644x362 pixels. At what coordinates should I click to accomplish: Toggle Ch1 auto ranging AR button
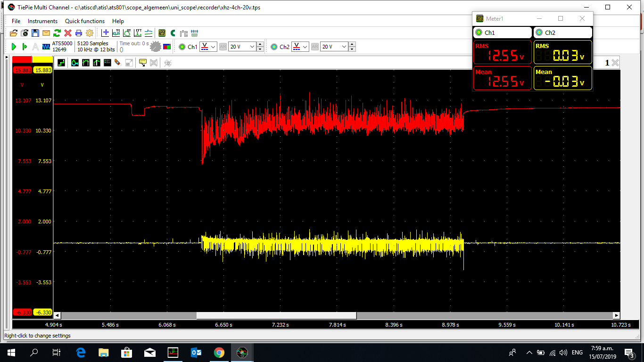[x=223, y=47]
